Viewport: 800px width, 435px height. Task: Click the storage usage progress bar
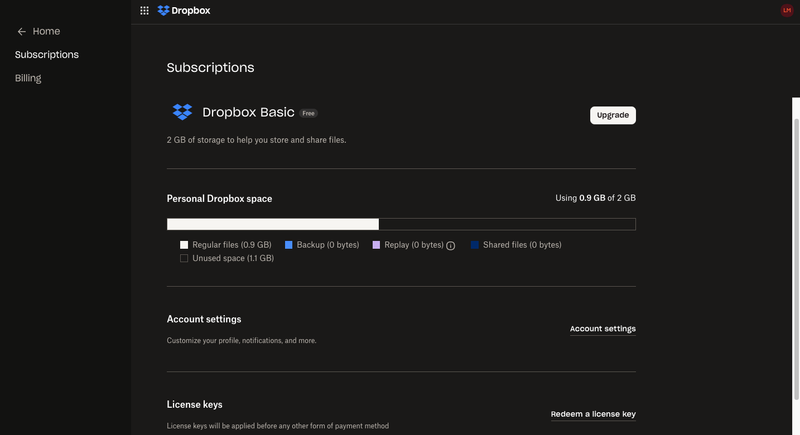pyautogui.click(x=400, y=224)
